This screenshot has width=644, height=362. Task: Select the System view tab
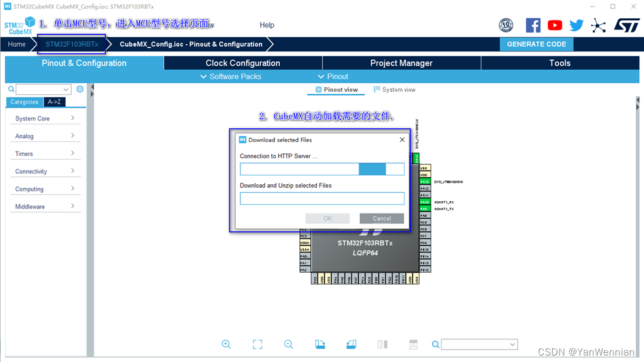coord(394,90)
